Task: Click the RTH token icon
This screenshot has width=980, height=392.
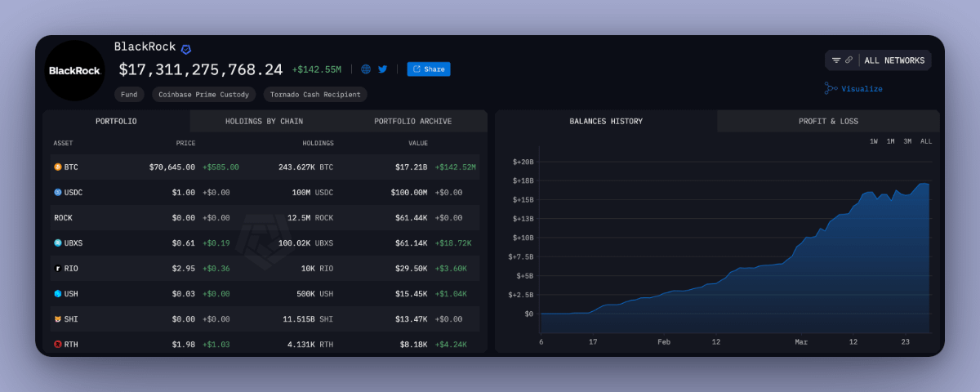Action: 58,344
